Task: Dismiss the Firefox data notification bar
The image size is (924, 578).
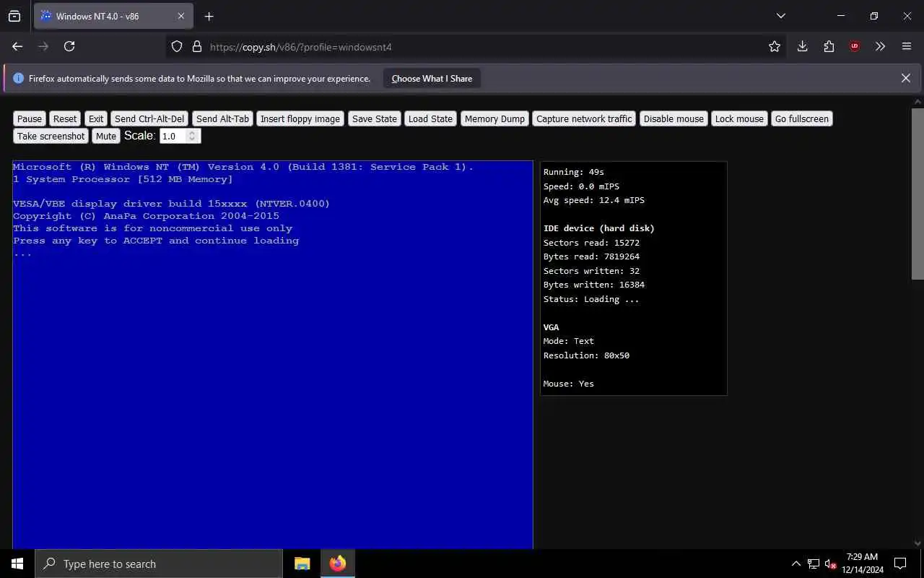Action: pos(905,78)
